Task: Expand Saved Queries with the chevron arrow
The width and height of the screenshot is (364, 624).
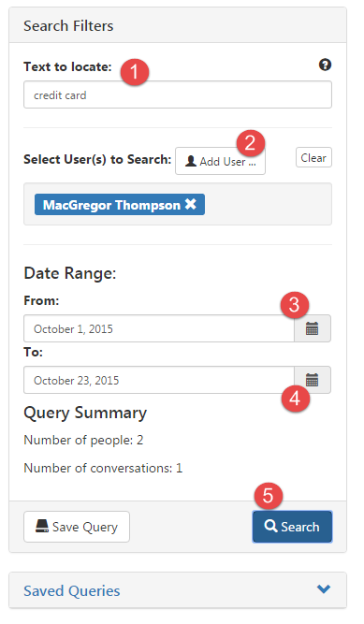Action: (x=324, y=588)
